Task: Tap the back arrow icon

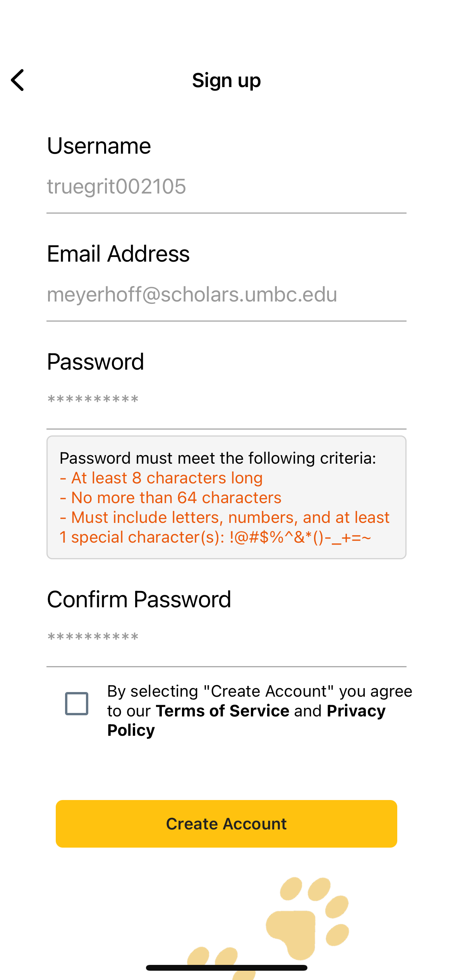Action: [x=18, y=80]
